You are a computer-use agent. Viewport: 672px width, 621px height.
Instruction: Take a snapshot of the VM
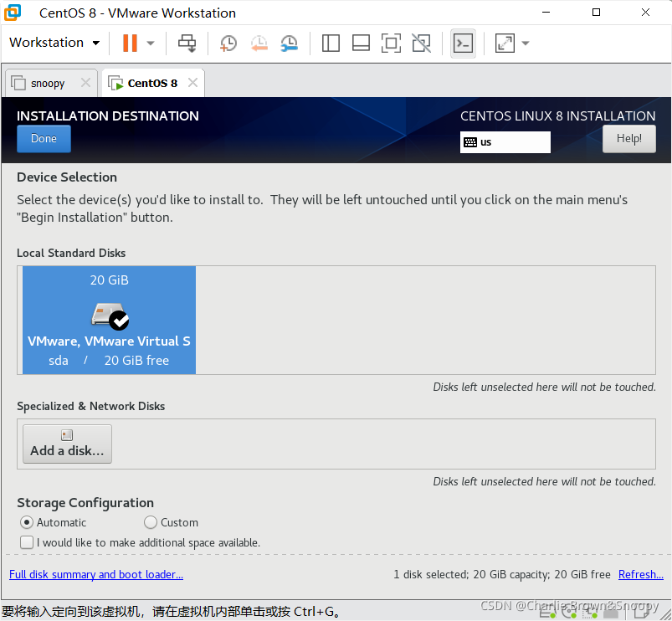pyautogui.click(x=228, y=44)
